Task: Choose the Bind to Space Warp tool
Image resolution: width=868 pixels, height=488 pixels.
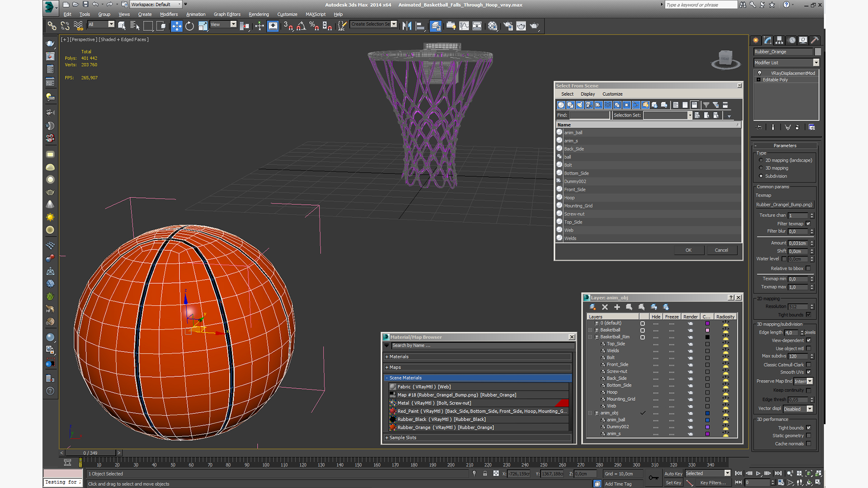Action: [x=78, y=26]
